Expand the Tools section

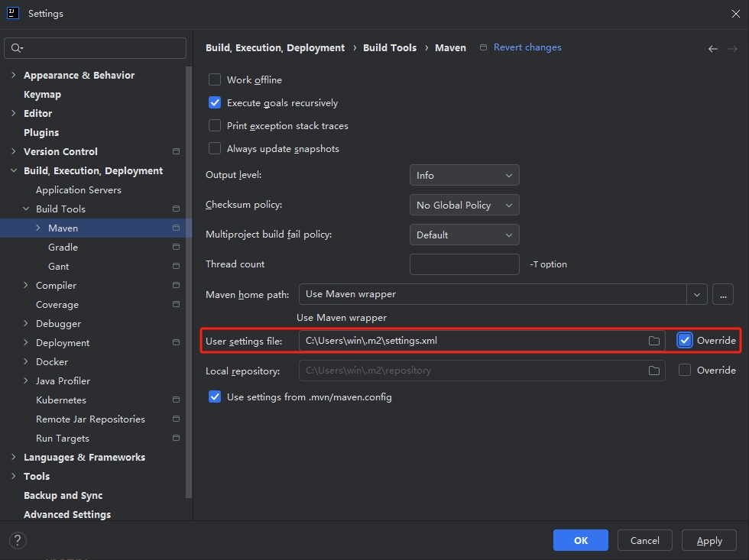point(14,476)
